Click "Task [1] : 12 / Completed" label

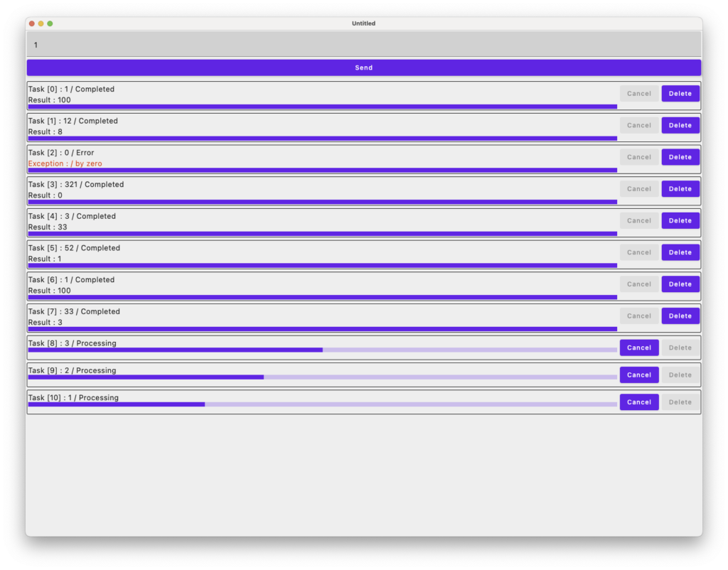pyautogui.click(x=73, y=121)
